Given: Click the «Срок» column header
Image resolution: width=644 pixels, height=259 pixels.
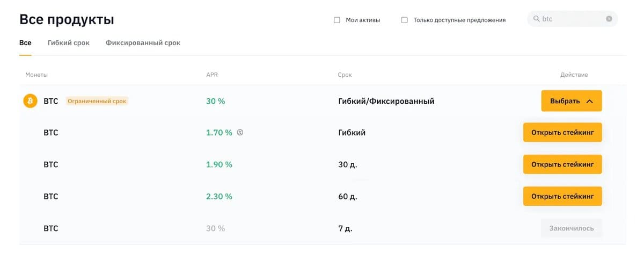Looking at the screenshot, I should 345,75.
